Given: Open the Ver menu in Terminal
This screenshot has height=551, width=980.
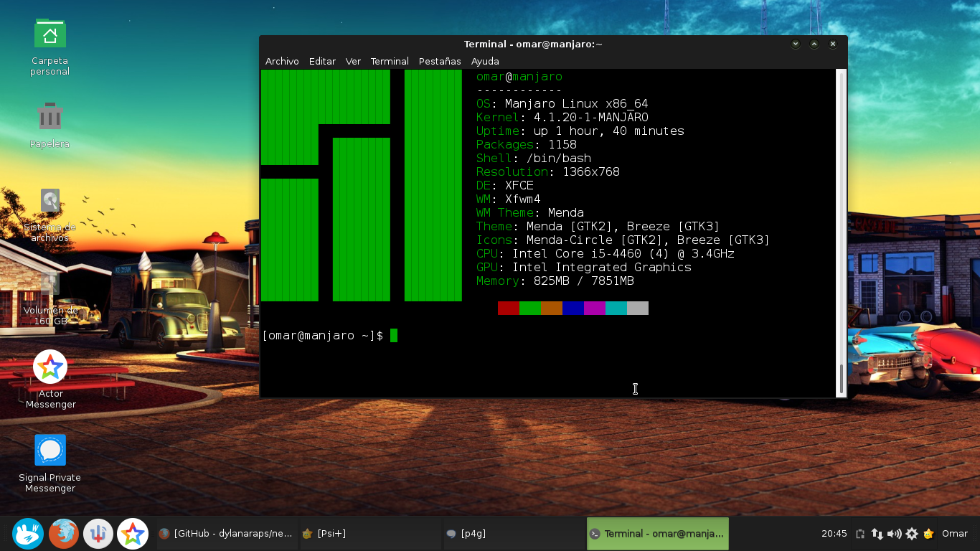Looking at the screenshot, I should click(x=353, y=61).
